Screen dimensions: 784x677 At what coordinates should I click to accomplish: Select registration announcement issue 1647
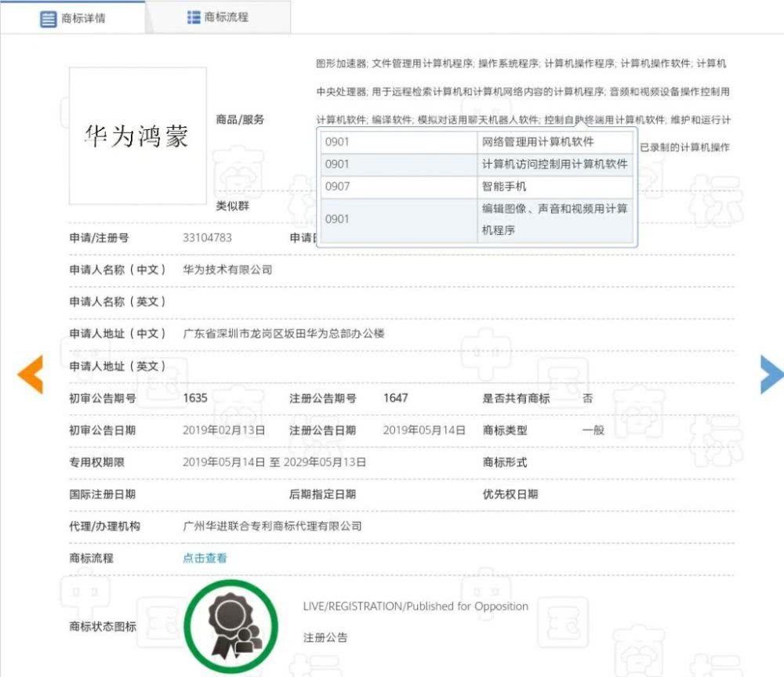click(395, 398)
